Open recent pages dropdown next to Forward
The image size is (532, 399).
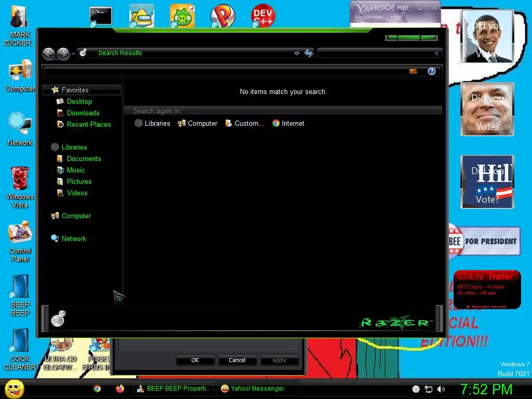73,54
